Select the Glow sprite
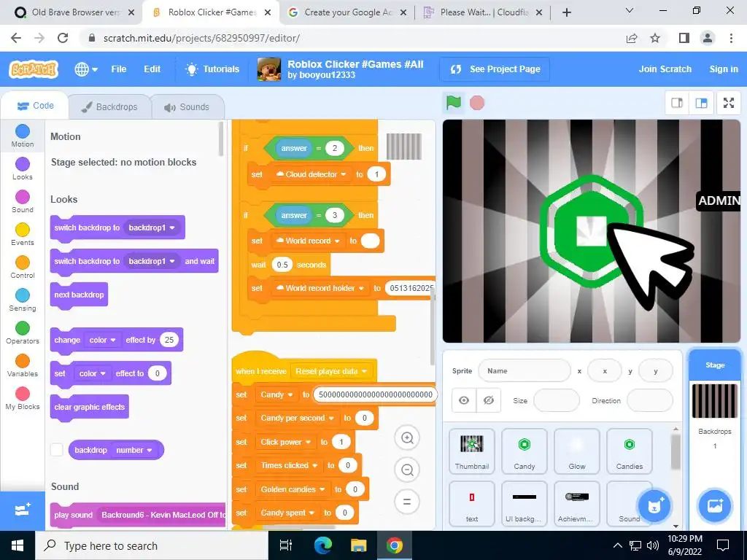This screenshot has width=747, height=560. coord(576,451)
